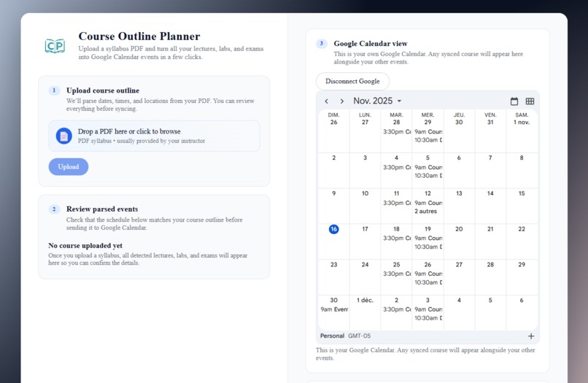Go to next month in calendar

pos(341,101)
